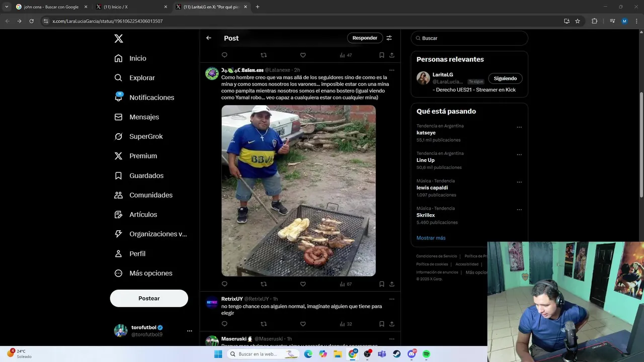Open the enano bostero image

[298, 191]
